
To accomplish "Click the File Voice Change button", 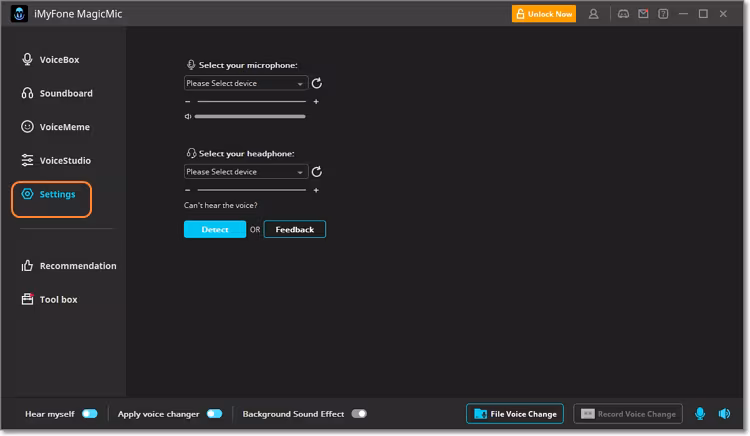I will pos(515,414).
